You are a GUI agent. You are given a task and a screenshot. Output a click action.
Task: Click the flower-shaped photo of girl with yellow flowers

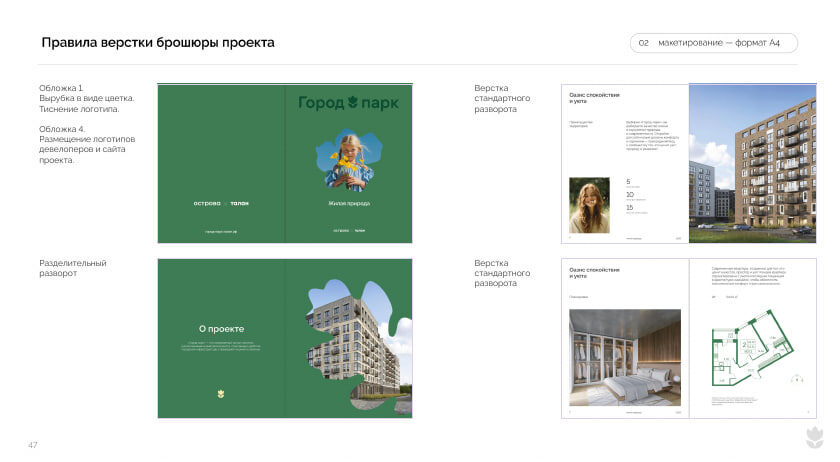[x=349, y=160]
